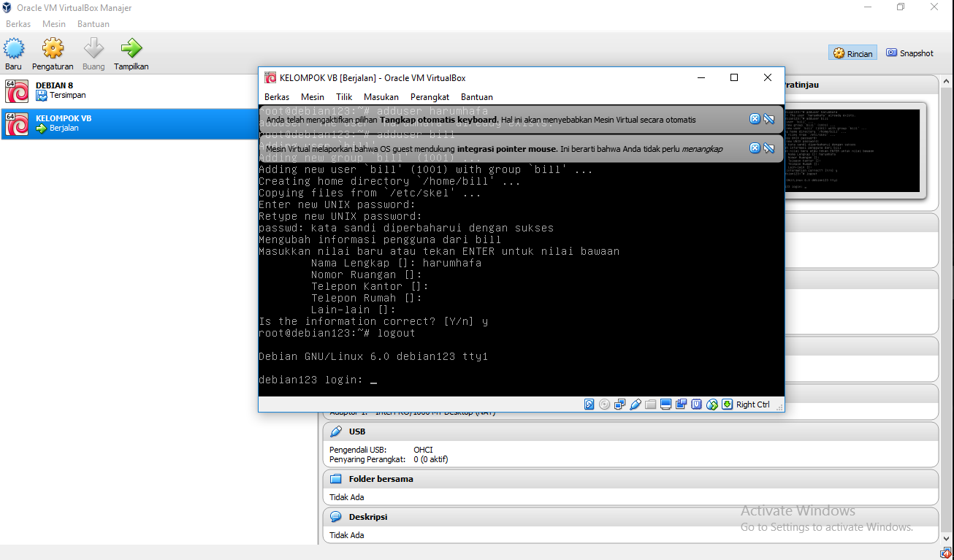Click the Oracle VM VirtualBox Manager title icon

[7, 7]
